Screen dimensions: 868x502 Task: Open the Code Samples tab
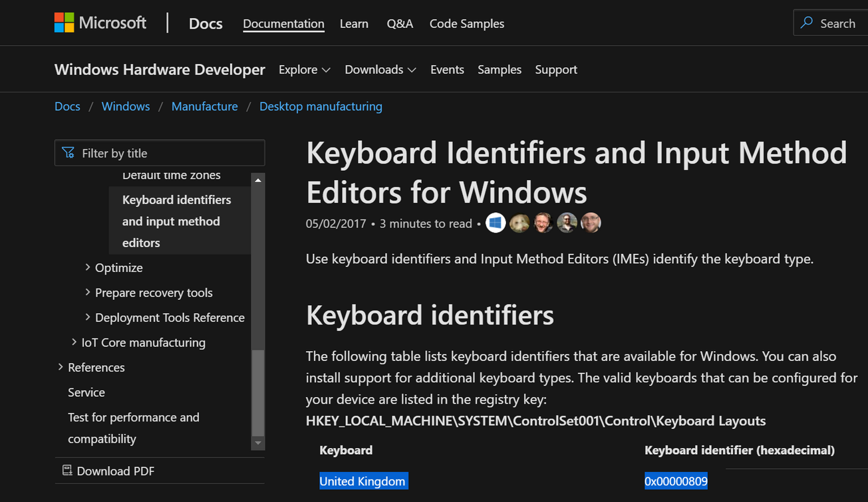click(466, 24)
